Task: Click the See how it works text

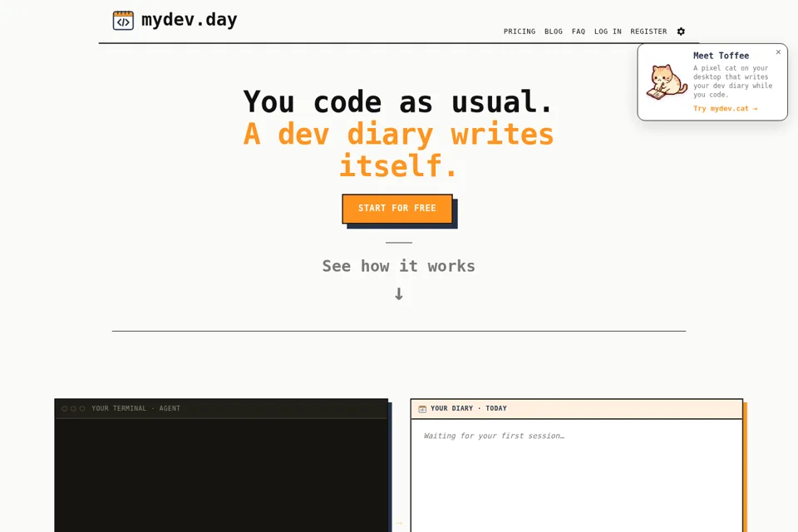Action: tap(398, 266)
